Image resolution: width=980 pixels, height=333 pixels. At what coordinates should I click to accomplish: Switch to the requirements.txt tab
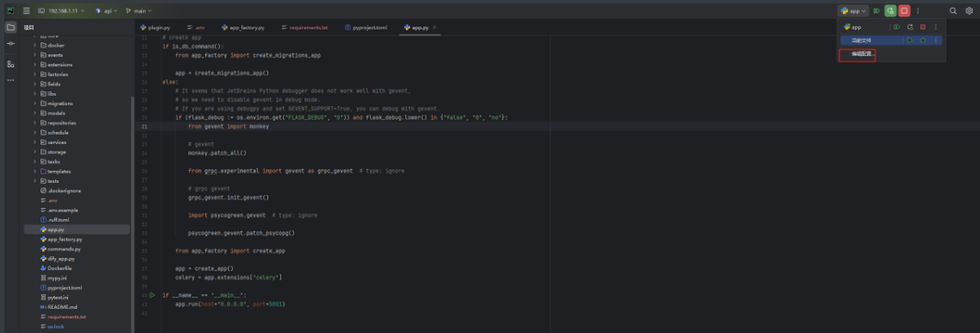(305, 28)
